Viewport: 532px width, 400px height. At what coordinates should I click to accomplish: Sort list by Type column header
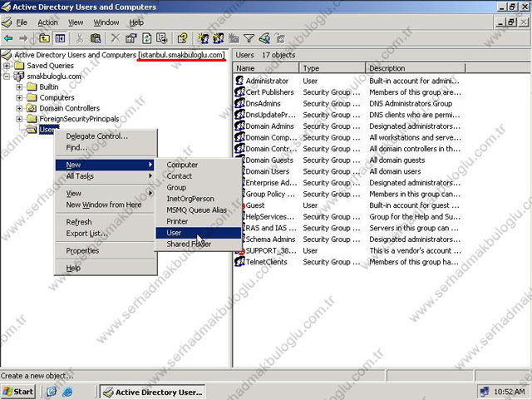[332, 68]
